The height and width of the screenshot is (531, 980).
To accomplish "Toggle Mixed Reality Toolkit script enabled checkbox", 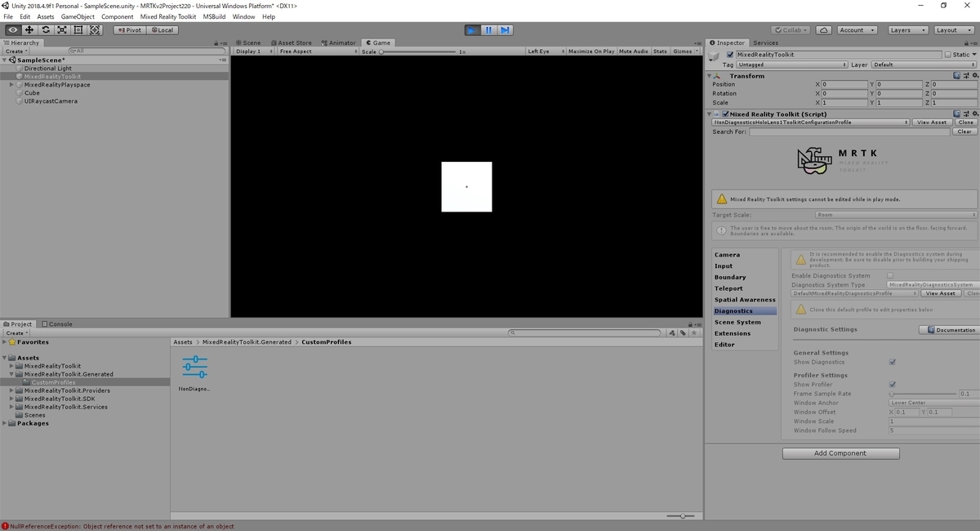I will click(x=725, y=114).
